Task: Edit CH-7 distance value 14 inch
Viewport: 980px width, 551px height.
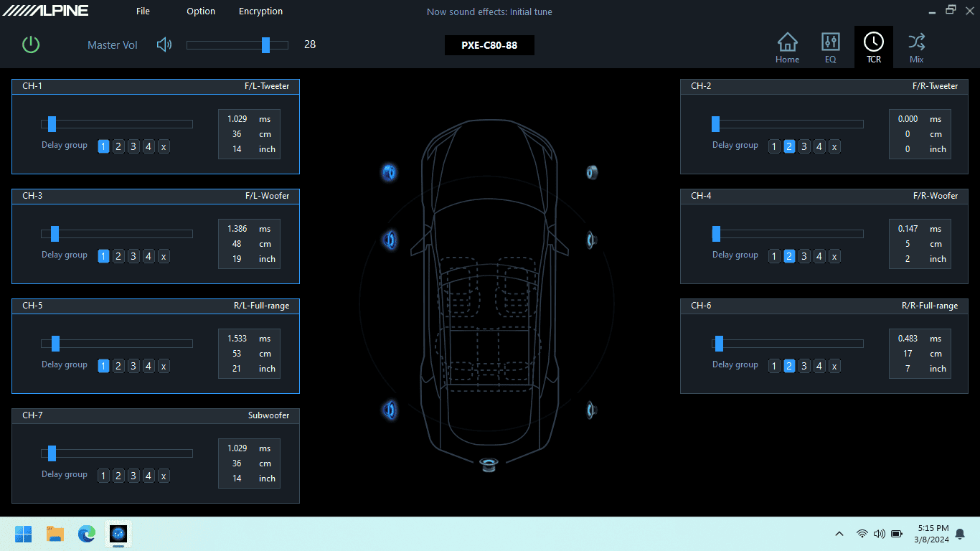Action: click(237, 479)
